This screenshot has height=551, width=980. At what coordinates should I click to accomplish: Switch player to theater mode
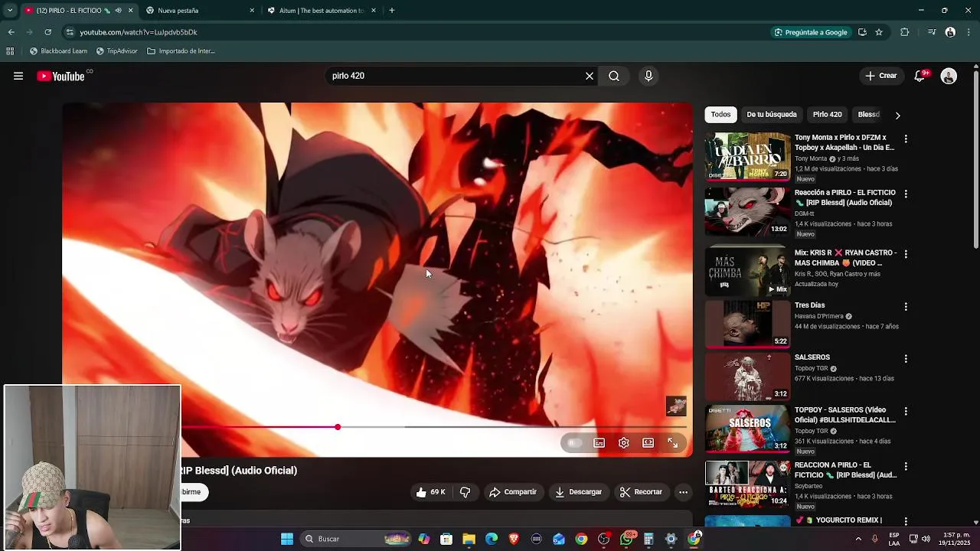648,443
